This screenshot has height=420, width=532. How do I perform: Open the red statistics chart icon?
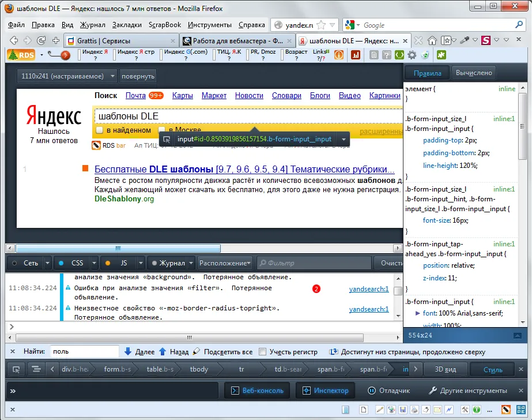pyautogui.click(x=355, y=55)
